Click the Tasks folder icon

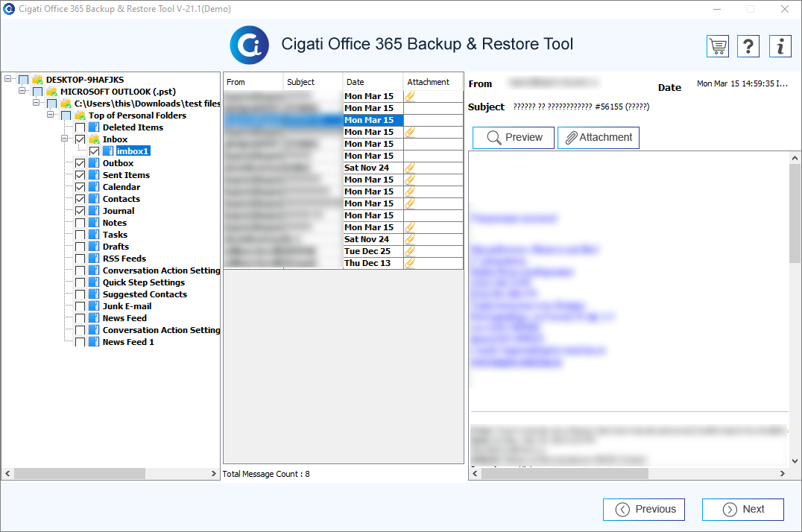click(x=94, y=235)
